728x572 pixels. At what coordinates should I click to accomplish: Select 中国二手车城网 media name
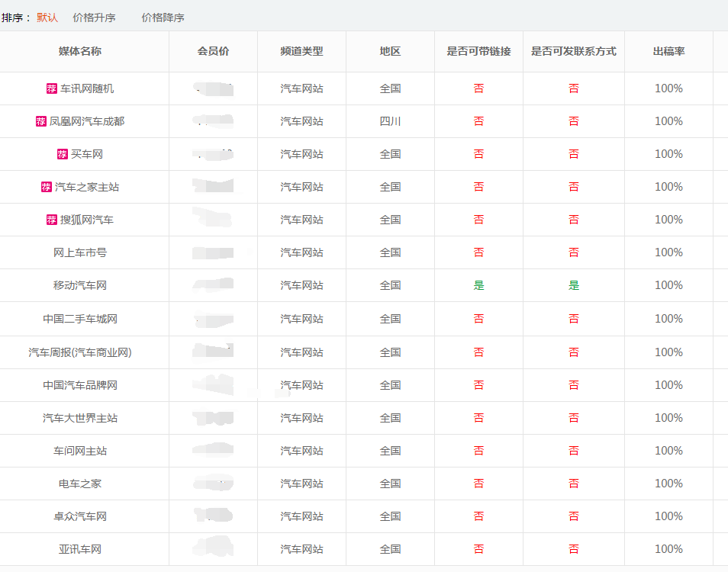pos(80,319)
